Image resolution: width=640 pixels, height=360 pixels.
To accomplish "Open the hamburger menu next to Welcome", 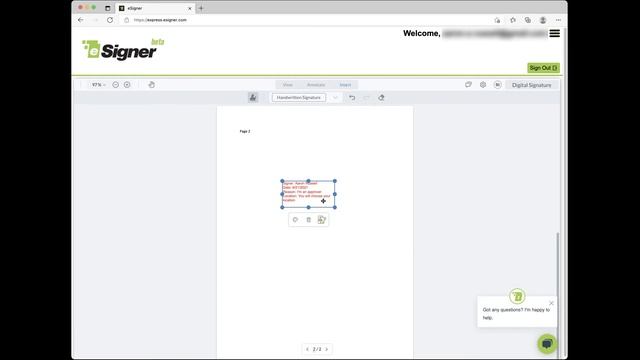I will (554, 33).
